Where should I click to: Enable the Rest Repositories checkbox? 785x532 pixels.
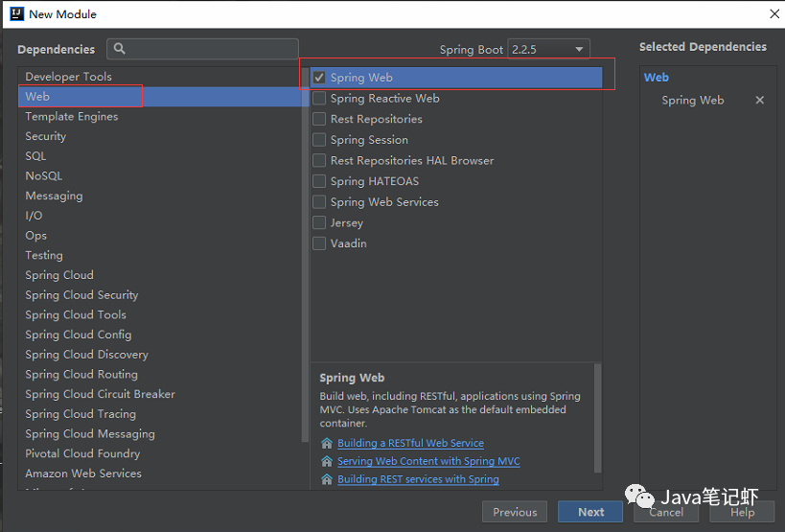(x=319, y=119)
